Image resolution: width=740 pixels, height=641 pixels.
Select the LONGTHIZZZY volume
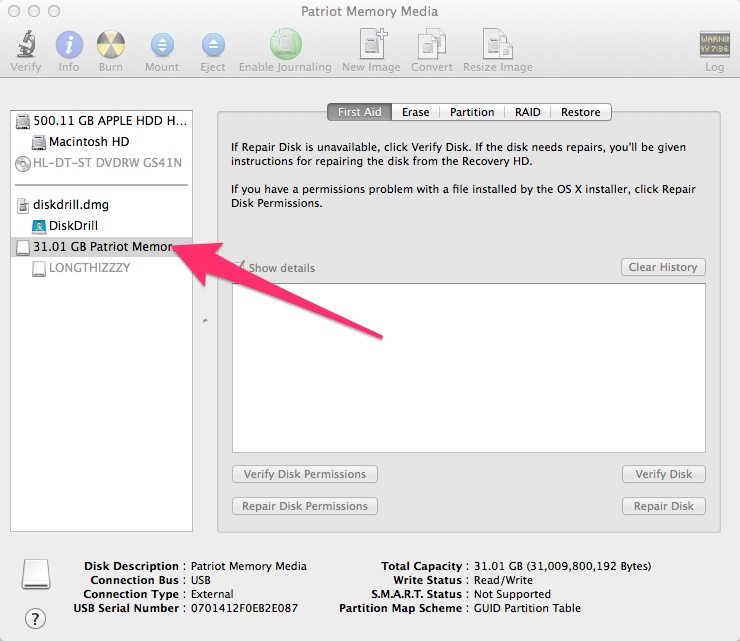[x=101, y=268]
